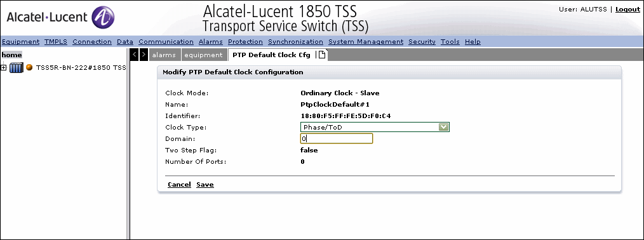
Task: Open the Connection menu
Action: [x=92, y=41]
